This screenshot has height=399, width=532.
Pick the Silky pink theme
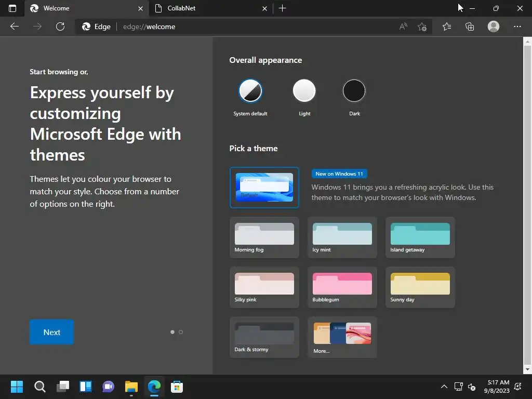pyautogui.click(x=264, y=287)
